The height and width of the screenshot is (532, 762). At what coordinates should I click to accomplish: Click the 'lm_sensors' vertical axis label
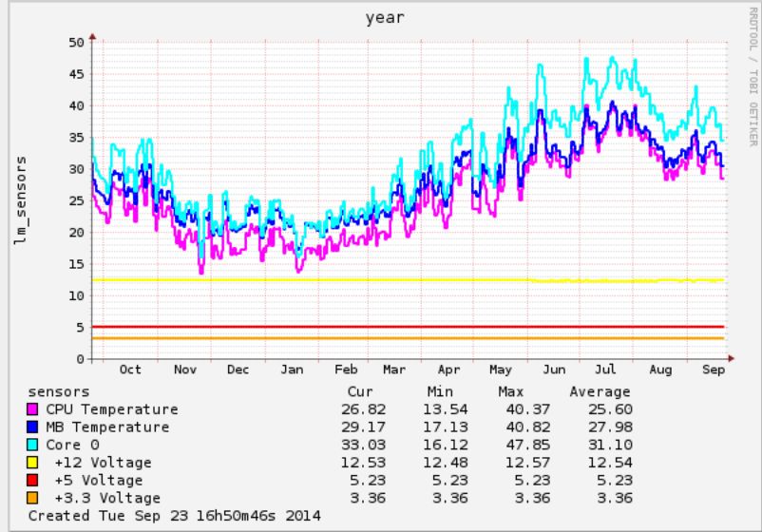click(20, 200)
